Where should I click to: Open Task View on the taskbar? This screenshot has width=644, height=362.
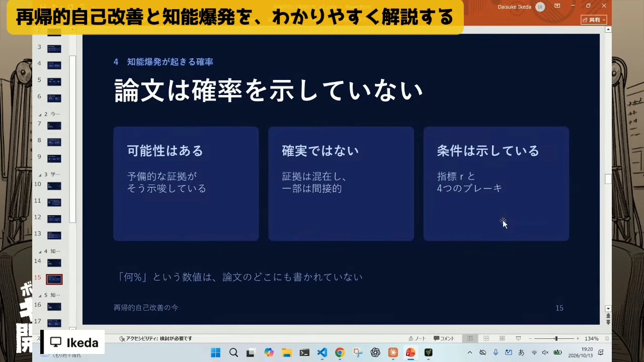251,352
